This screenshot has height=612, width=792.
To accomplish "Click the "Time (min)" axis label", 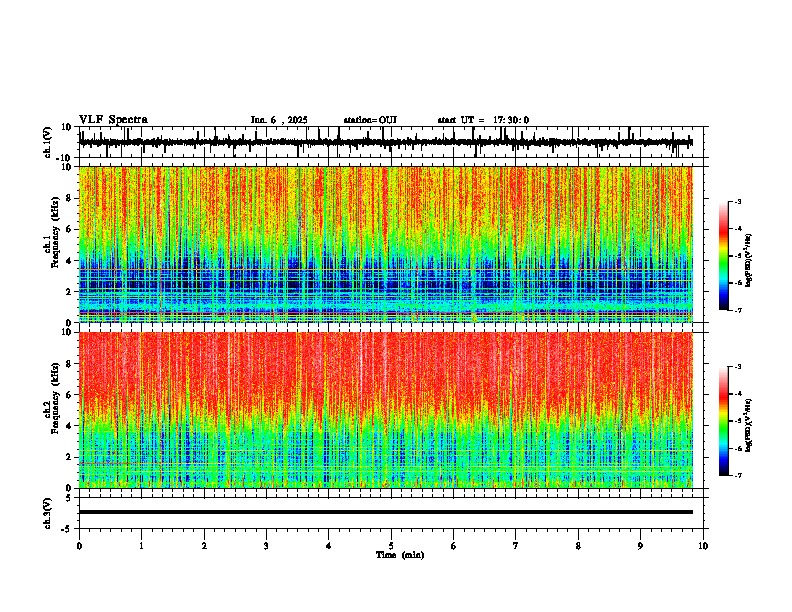I will coord(400,555).
